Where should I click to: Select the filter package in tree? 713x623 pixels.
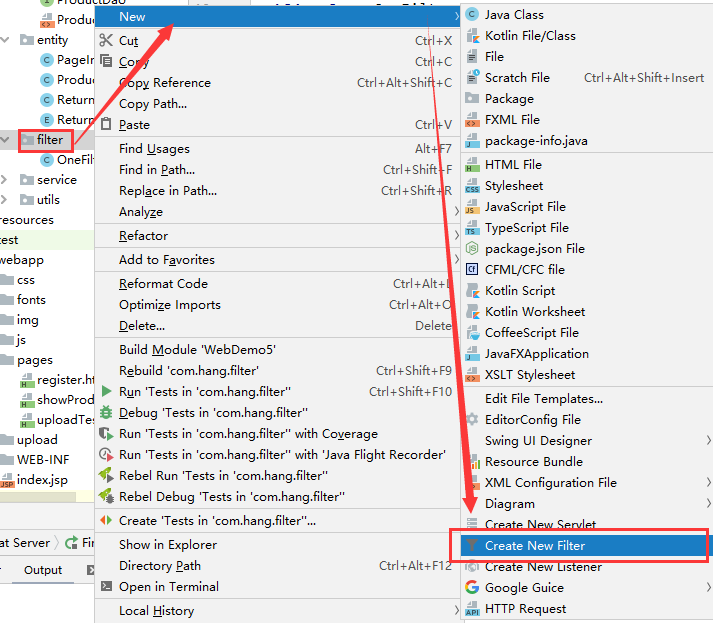50,140
